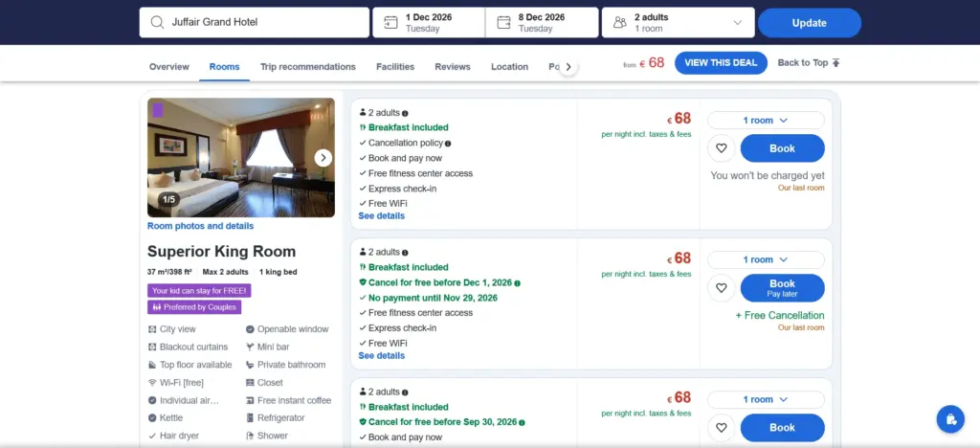Click the You won't be charged yet text

point(768,175)
